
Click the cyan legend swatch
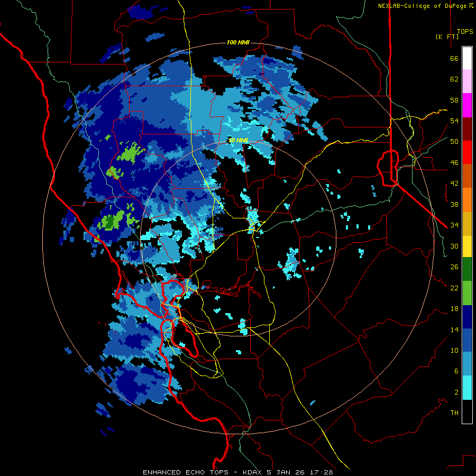coord(467,388)
